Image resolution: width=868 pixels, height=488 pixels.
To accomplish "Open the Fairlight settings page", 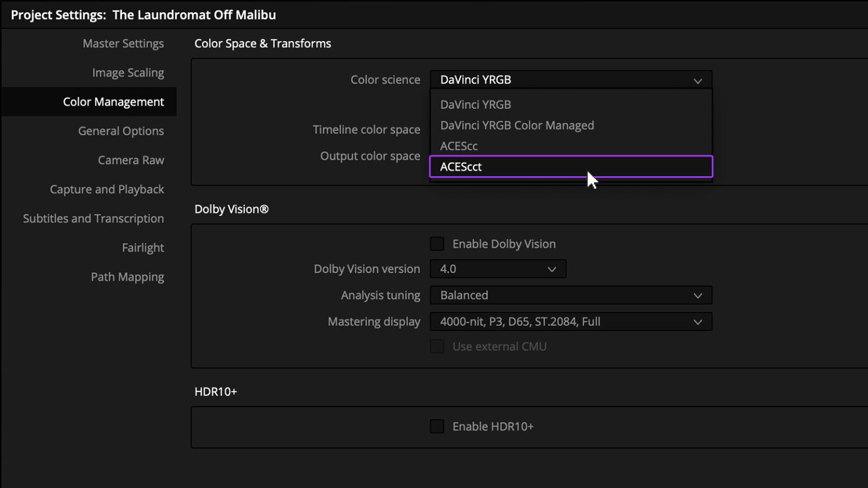I will (x=143, y=247).
